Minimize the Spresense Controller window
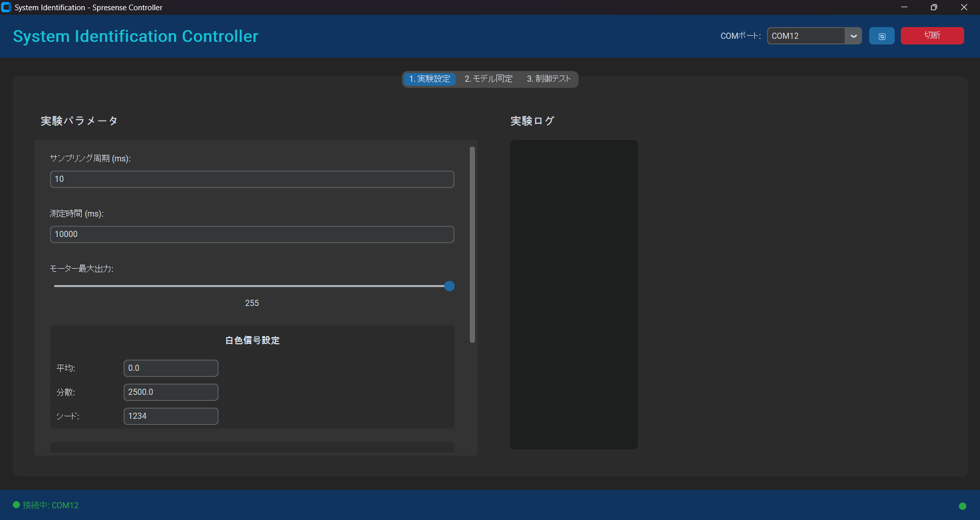The image size is (980, 520). pyautogui.click(x=904, y=7)
